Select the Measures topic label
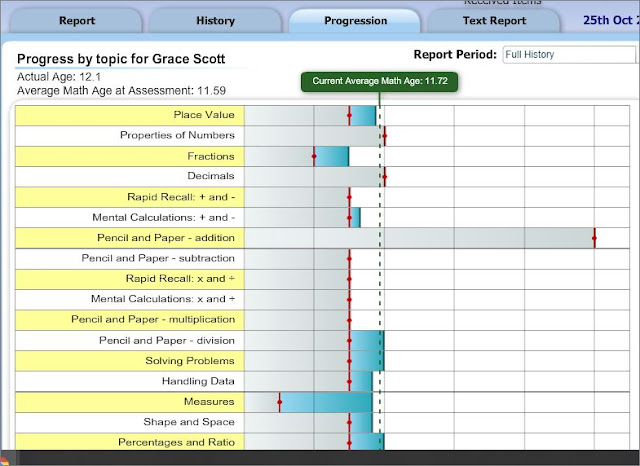The width and height of the screenshot is (640, 466). [x=209, y=402]
